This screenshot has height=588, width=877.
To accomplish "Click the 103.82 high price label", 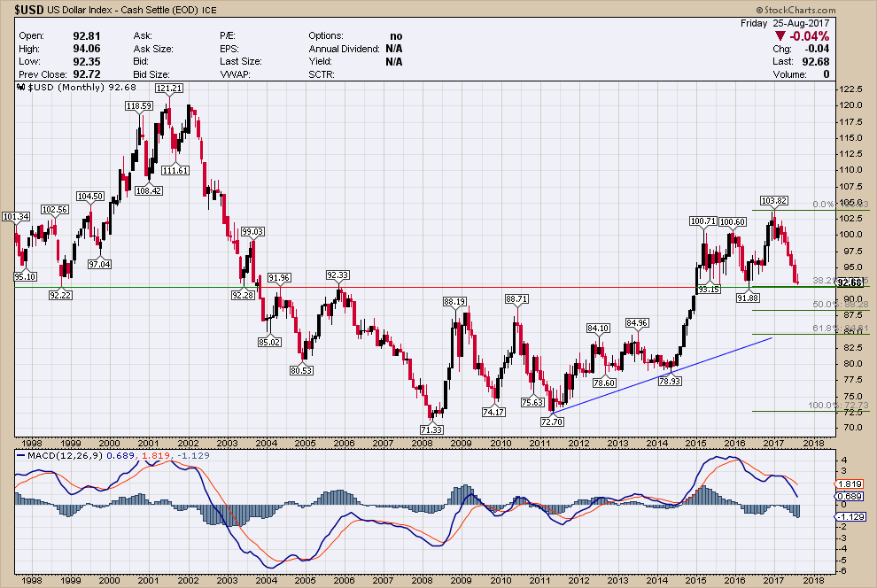I will point(774,201).
